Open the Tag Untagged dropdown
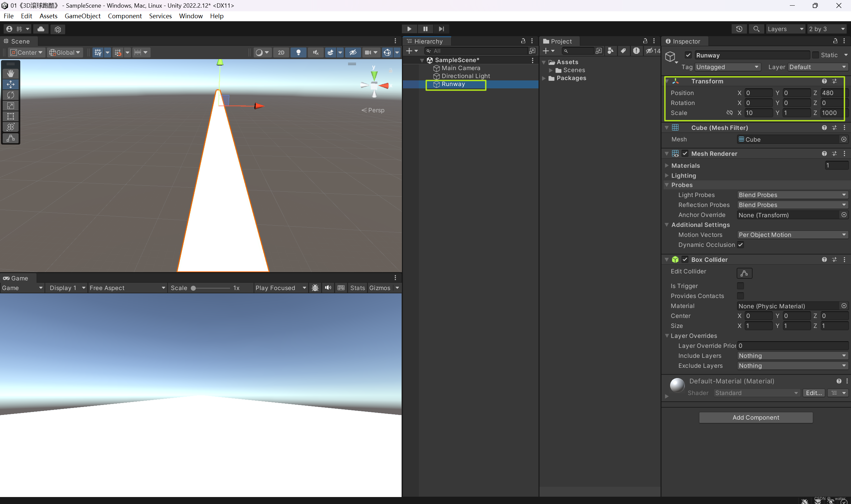Image resolution: width=851 pixels, height=504 pixels. [x=727, y=67]
